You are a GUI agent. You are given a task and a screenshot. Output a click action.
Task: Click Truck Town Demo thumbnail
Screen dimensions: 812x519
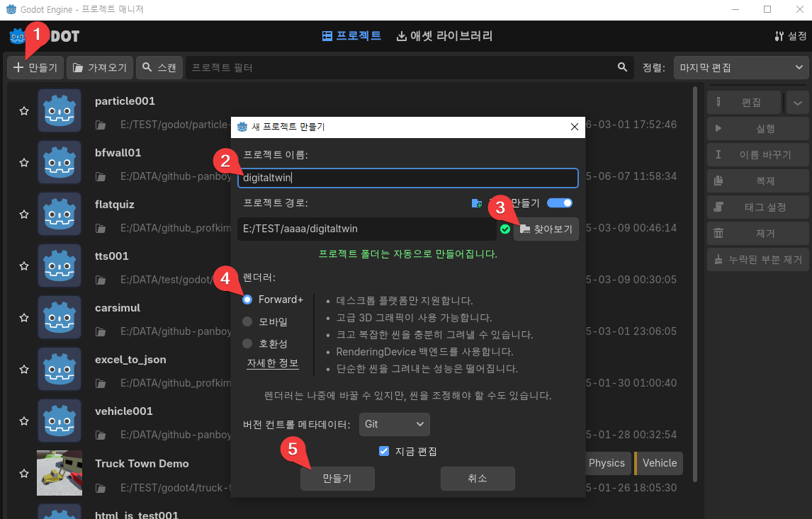click(x=60, y=473)
